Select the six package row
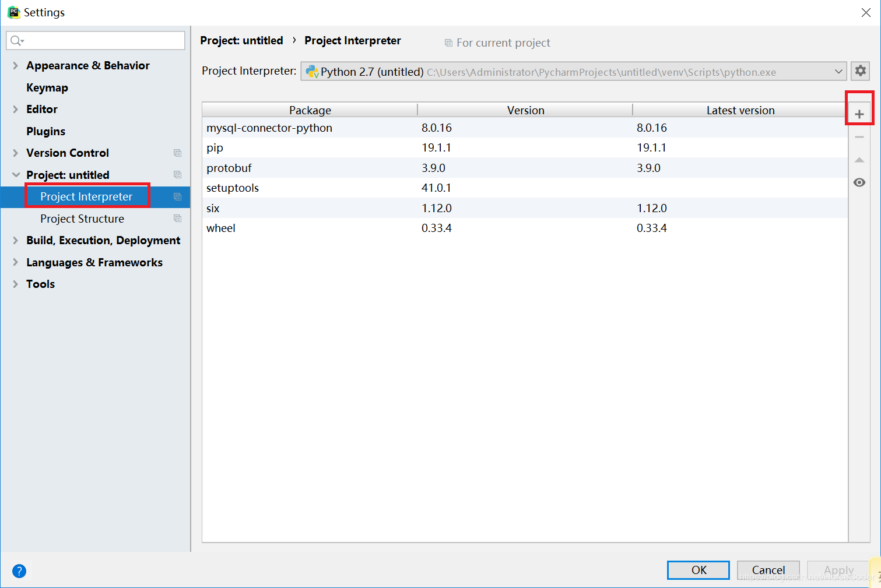The height and width of the screenshot is (588, 881). [x=525, y=208]
